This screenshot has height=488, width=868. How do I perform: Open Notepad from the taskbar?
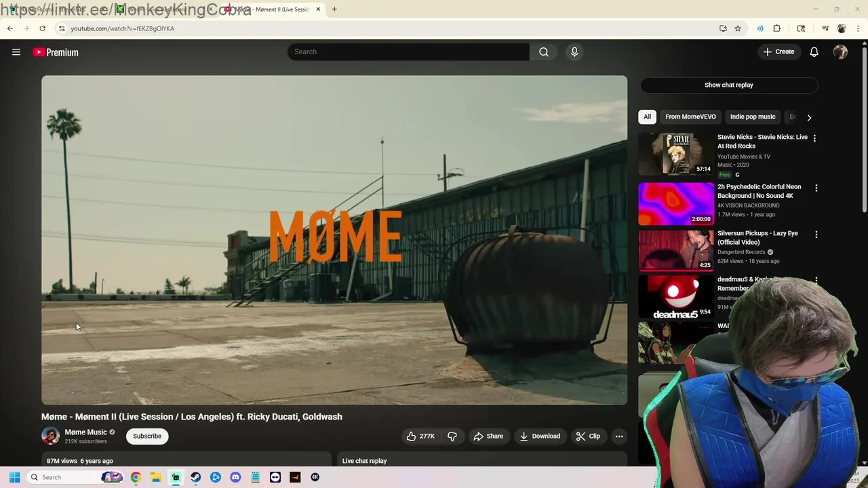coord(256,477)
